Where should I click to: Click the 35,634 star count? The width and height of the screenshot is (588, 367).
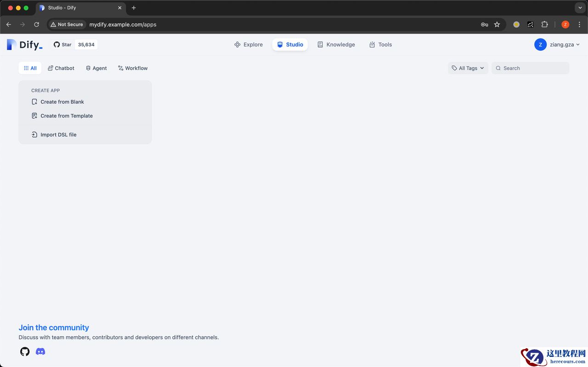86,45
